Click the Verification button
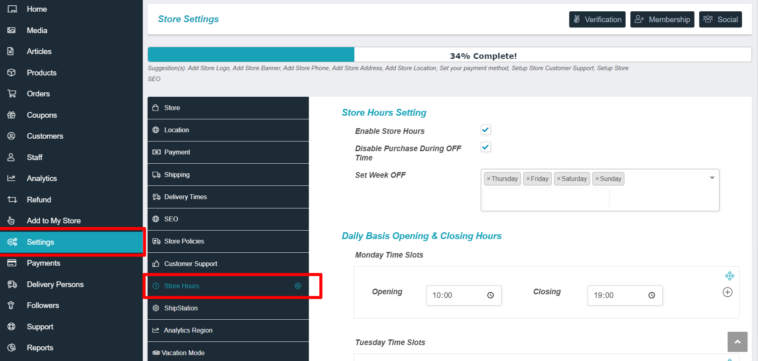Viewport: 758px width, 361px height. pyautogui.click(x=597, y=19)
